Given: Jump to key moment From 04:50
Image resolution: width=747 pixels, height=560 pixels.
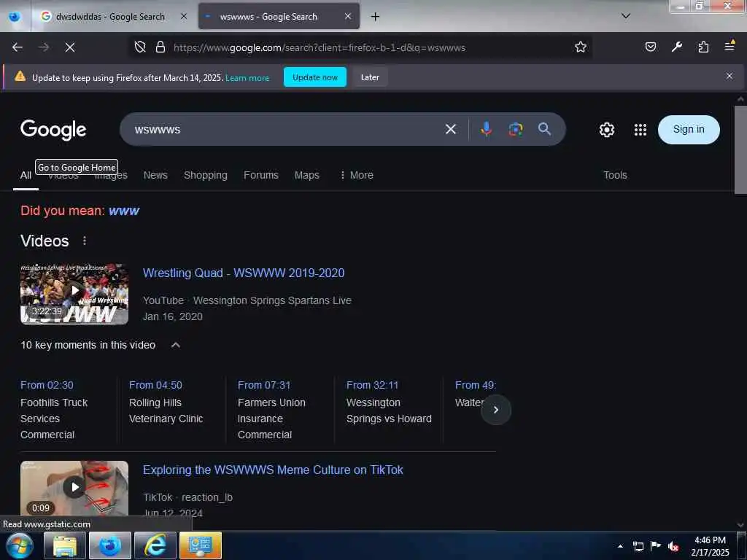Looking at the screenshot, I should tap(155, 385).
